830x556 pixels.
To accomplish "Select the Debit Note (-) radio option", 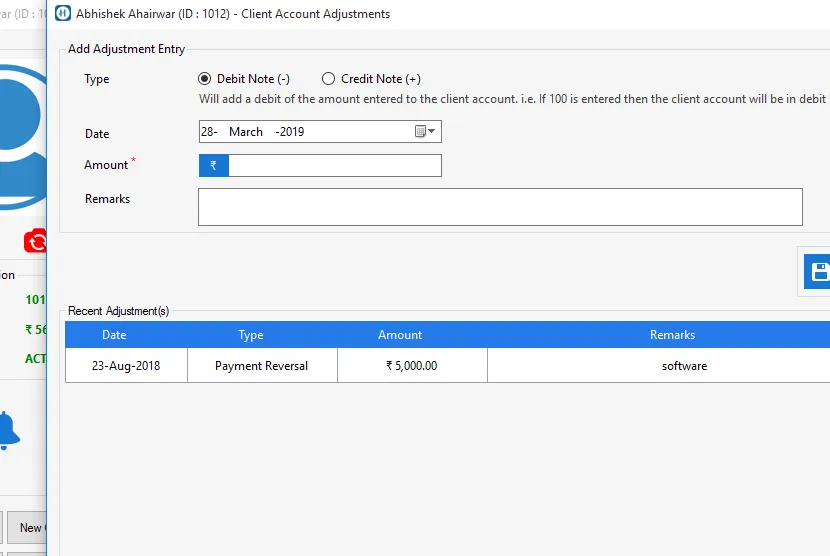I will [x=205, y=79].
